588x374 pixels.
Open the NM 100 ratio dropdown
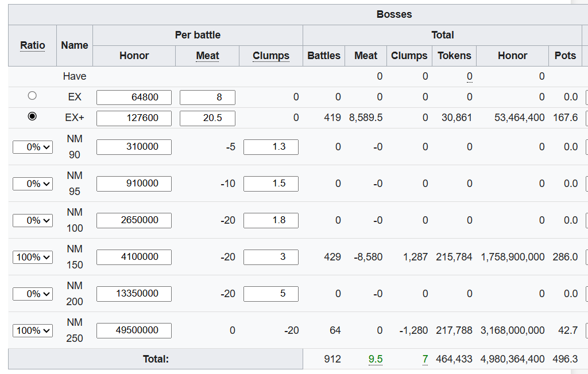coord(33,220)
